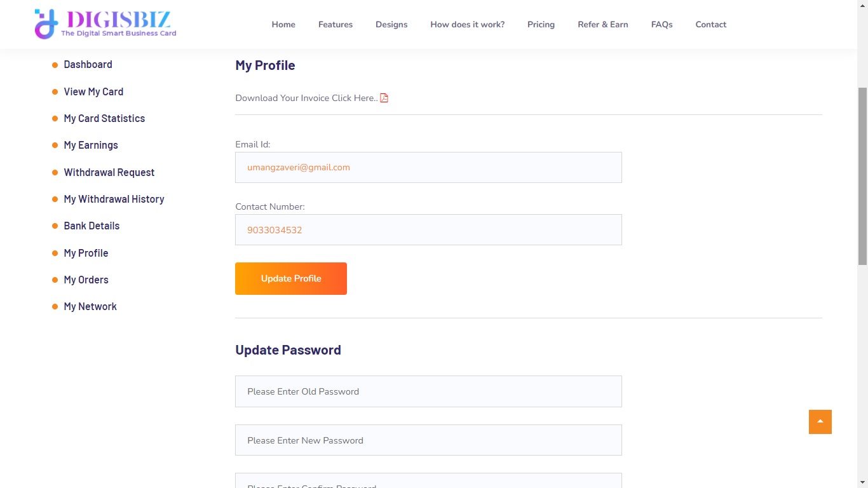868x488 pixels.
Task: Download invoice via the PDF icon
Action: pos(384,98)
